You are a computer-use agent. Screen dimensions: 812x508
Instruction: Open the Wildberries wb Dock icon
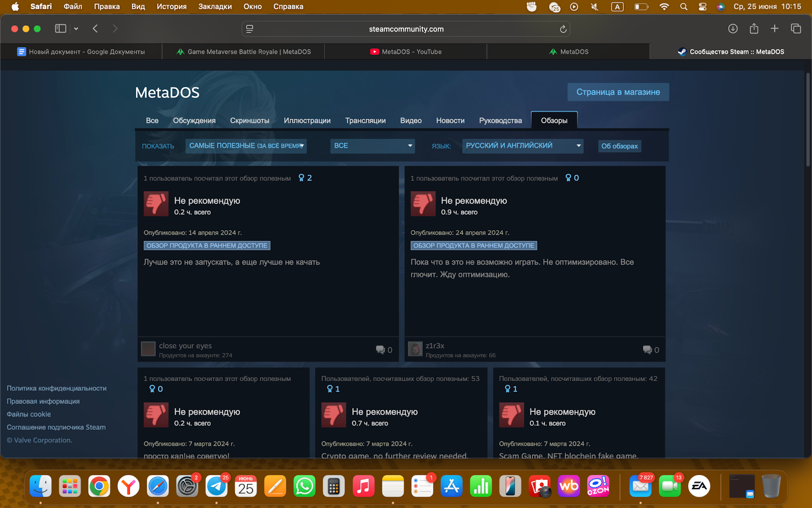pos(569,486)
